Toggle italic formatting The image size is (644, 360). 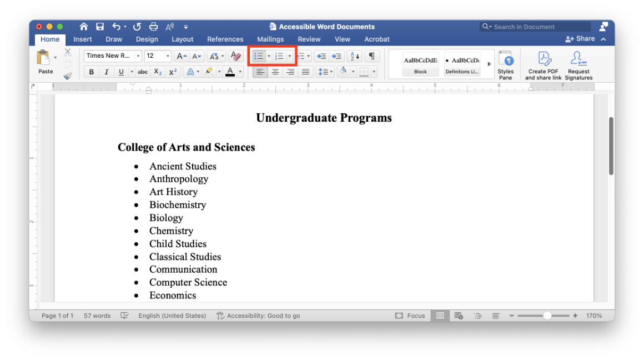(106, 71)
